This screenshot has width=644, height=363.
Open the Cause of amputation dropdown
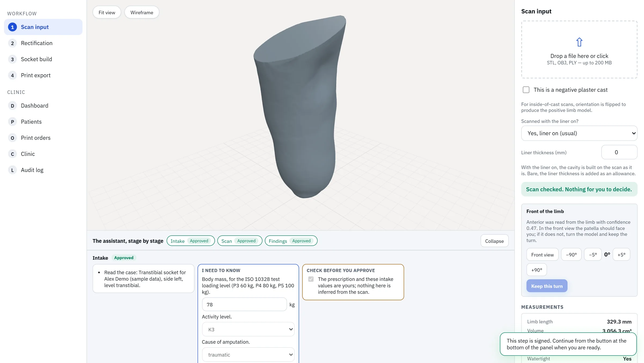pyautogui.click(x=248, y=355)
